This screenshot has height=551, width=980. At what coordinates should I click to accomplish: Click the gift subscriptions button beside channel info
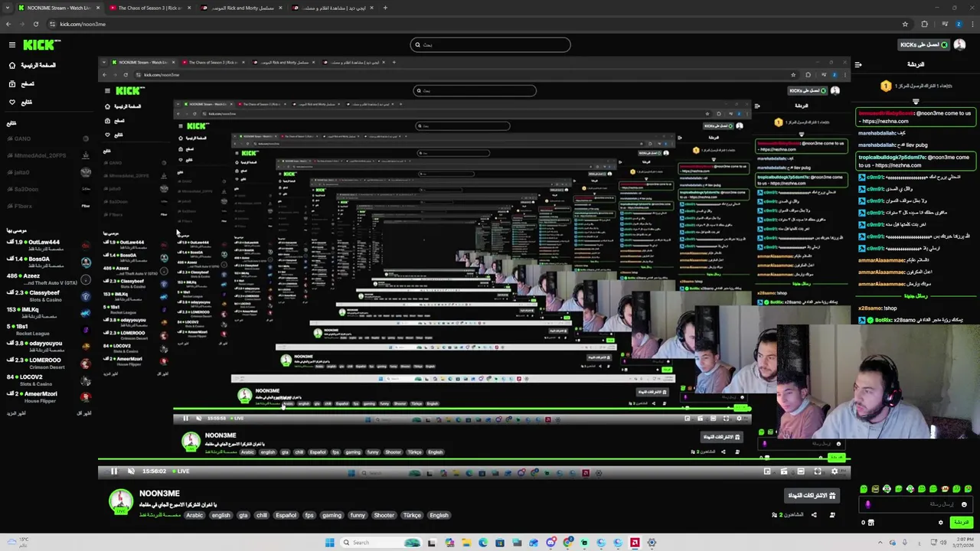click(x=812, y=496)
